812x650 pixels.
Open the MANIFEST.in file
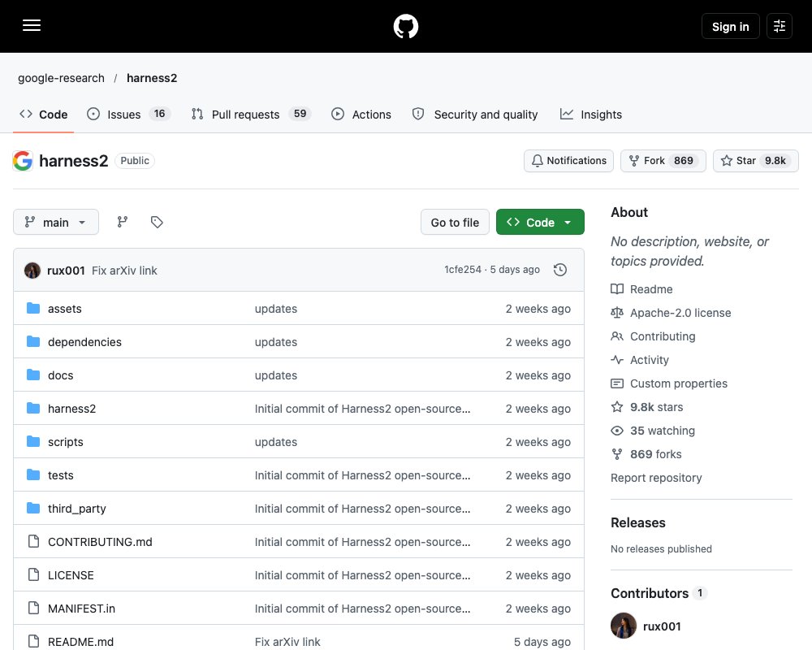coord(82,609)
